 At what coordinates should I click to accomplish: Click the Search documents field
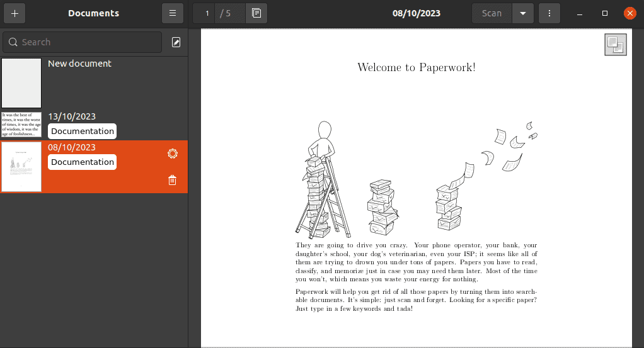[x=82, y=42]
